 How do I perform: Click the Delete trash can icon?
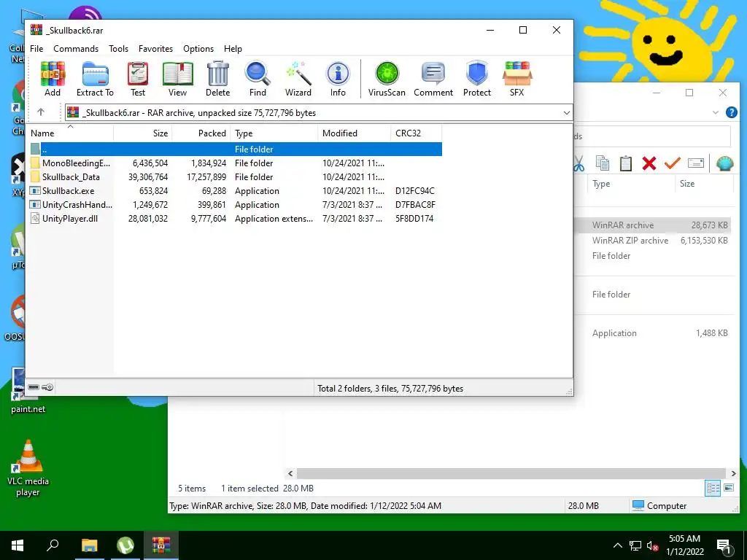coord(217,79)
